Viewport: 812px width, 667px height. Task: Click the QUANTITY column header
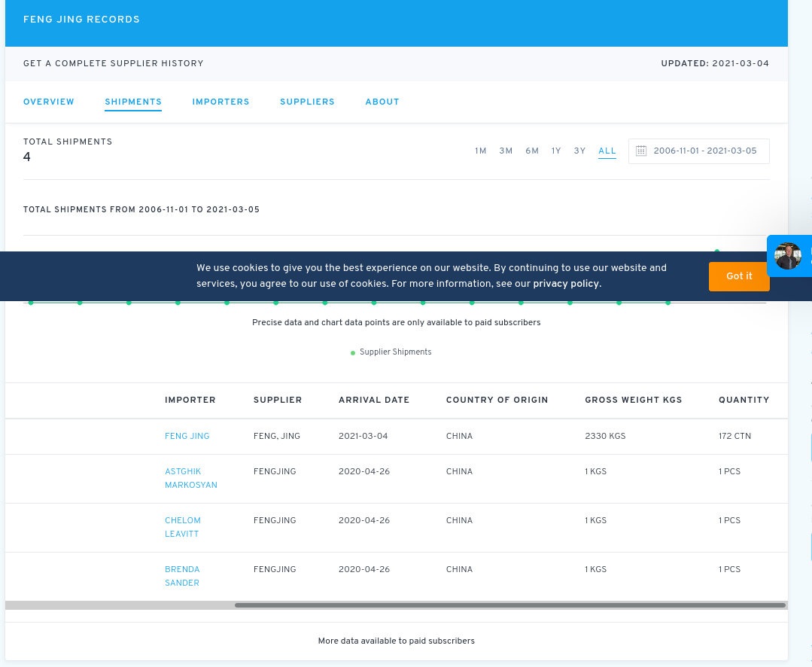(744, 400)
